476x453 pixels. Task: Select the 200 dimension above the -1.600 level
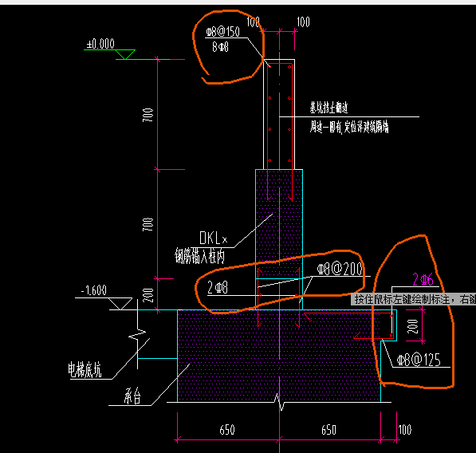(x=148, y=295)
